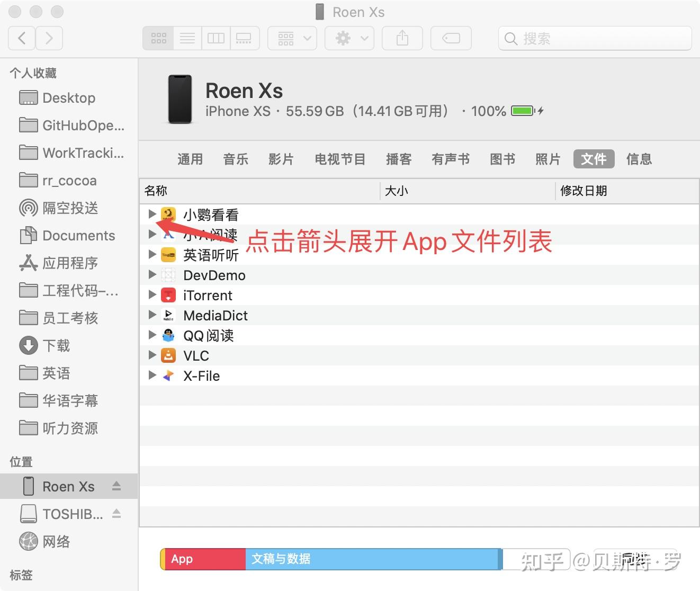Click the Share toolbar button
Viewport: 700px width, 591px height.
click(402, 38)
